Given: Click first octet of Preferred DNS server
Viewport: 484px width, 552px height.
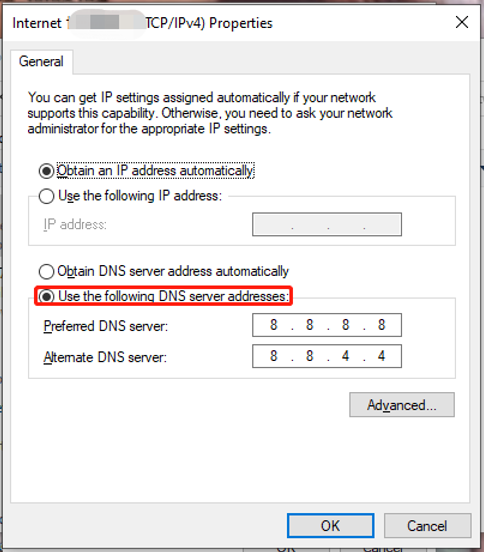Looking at the screenshot, I should click(274, 325).
